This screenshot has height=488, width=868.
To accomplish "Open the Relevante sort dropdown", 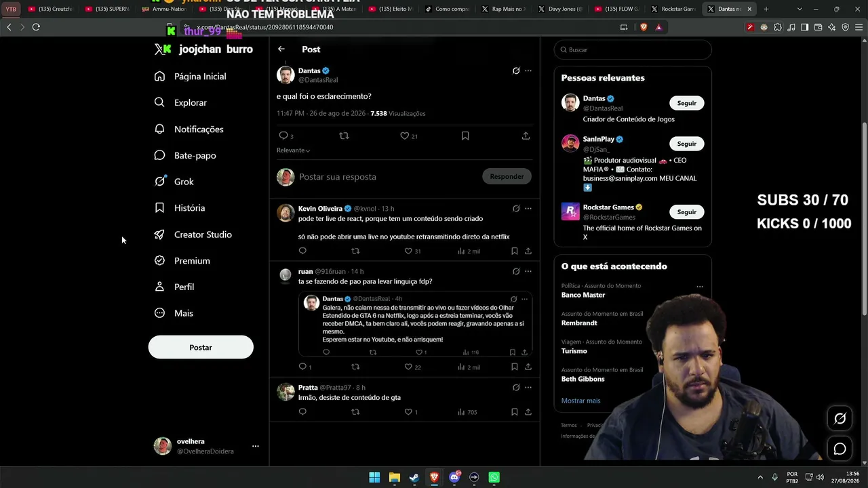I will point(293,150).
